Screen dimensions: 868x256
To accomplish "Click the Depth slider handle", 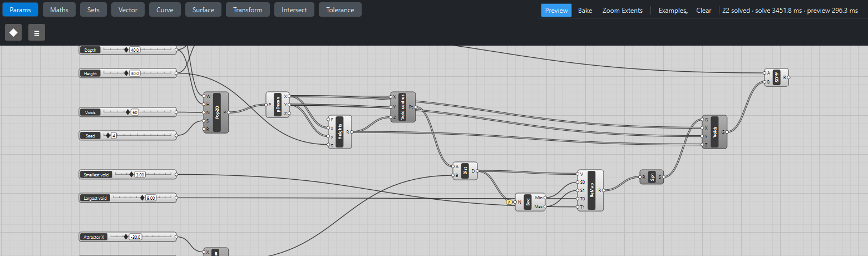I will pos(126,50).
